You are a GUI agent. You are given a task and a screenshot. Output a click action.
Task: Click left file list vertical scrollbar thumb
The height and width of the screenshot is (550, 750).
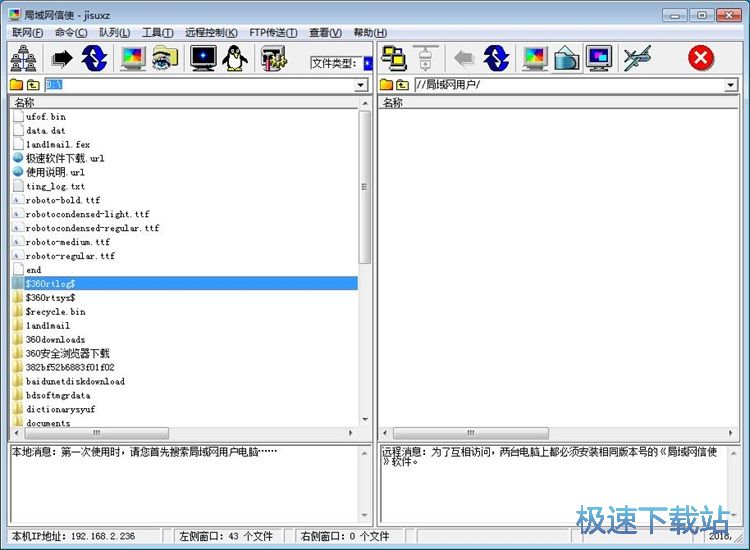(364, 187)
